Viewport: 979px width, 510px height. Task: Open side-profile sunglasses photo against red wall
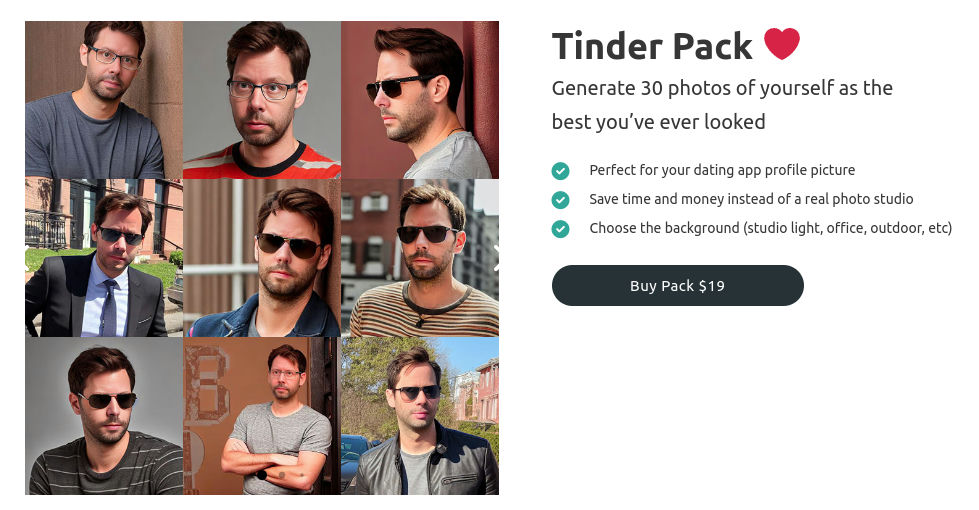pos(420,100)
